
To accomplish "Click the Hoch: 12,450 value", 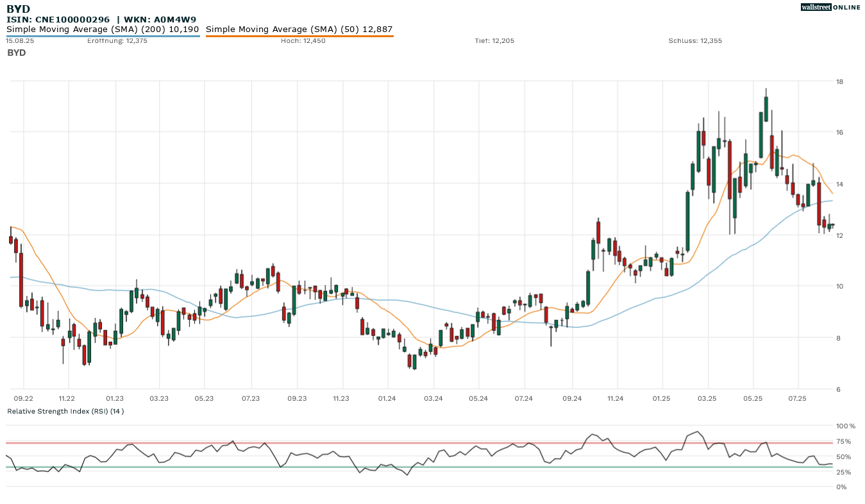I will (303, 41).
